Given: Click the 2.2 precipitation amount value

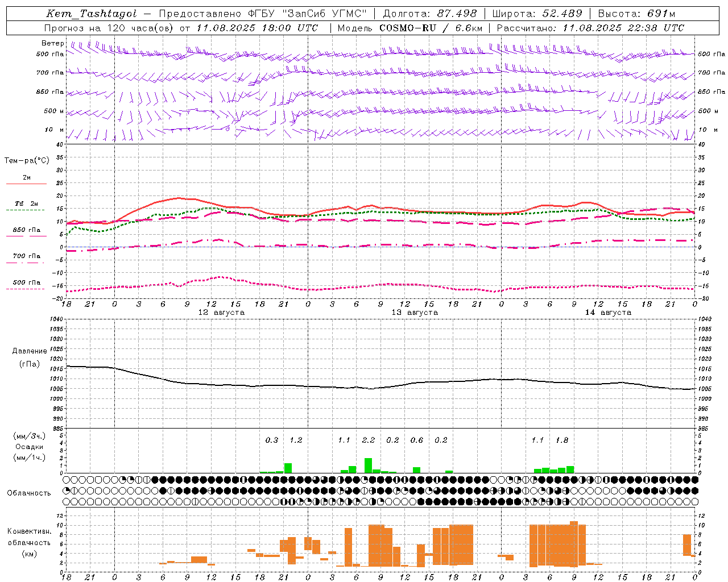Looking at the screenshot, I should [x=369, y=440].
